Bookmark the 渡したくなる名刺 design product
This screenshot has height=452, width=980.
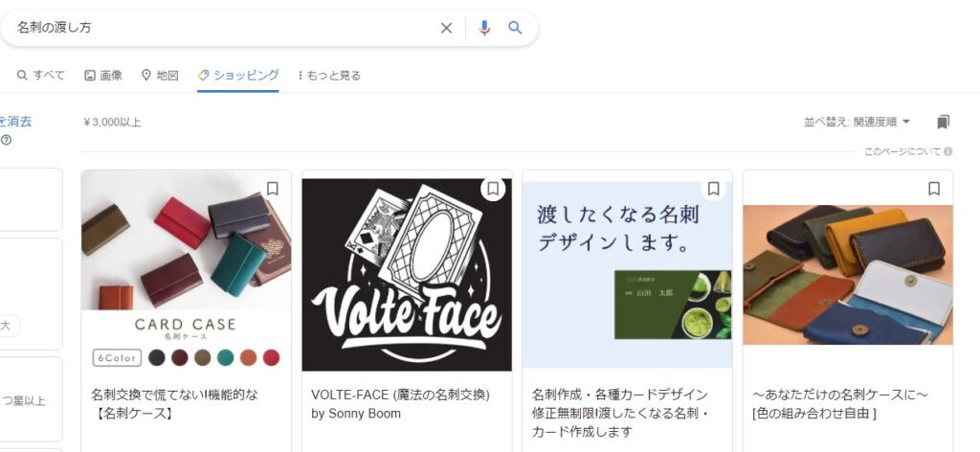pos(713,189)
